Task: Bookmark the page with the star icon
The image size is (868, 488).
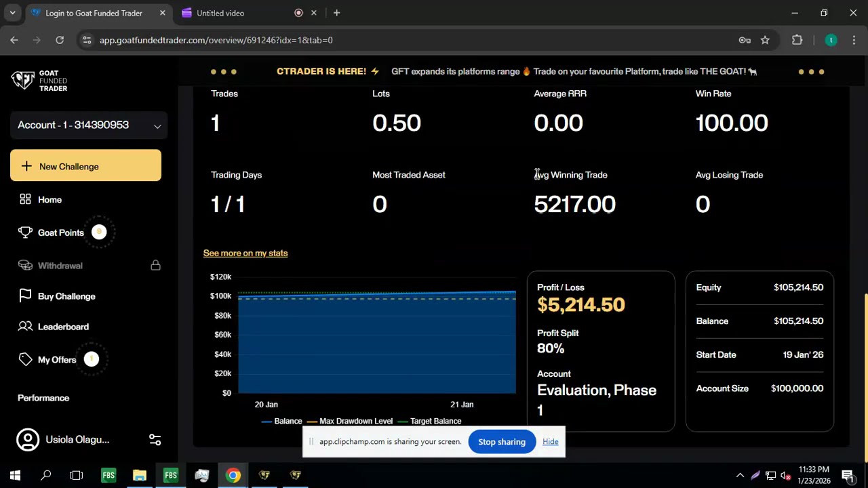Action: point(765,40)
